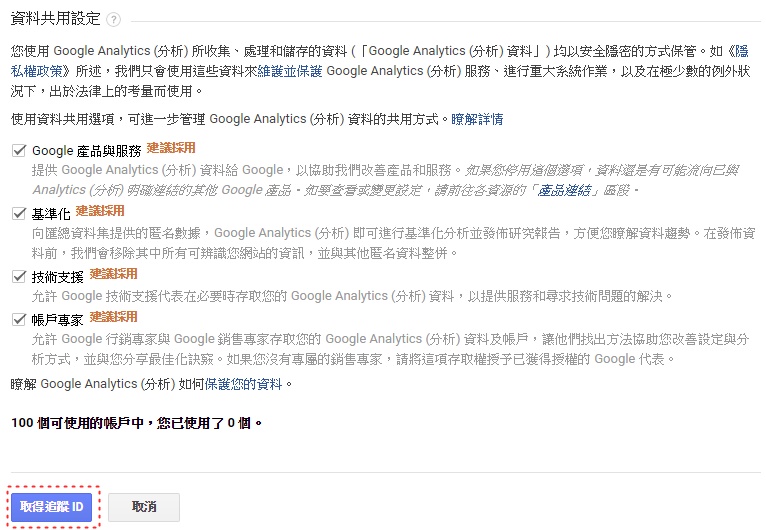The image size is (766, 530).
Task: Click the 取得追蹤 ID button
Action: [51, 507]
